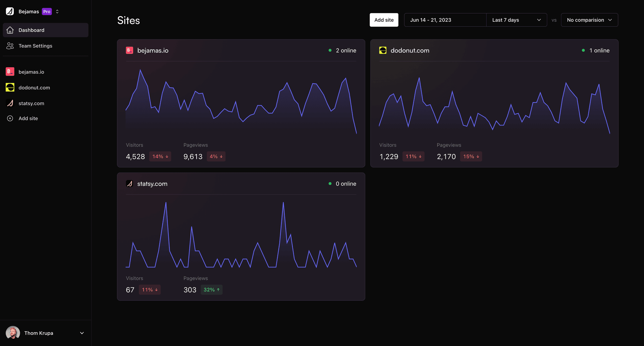Click the 67 visitors value
The height and width of the screenshot is (346, 644).
tap(130, 290)
